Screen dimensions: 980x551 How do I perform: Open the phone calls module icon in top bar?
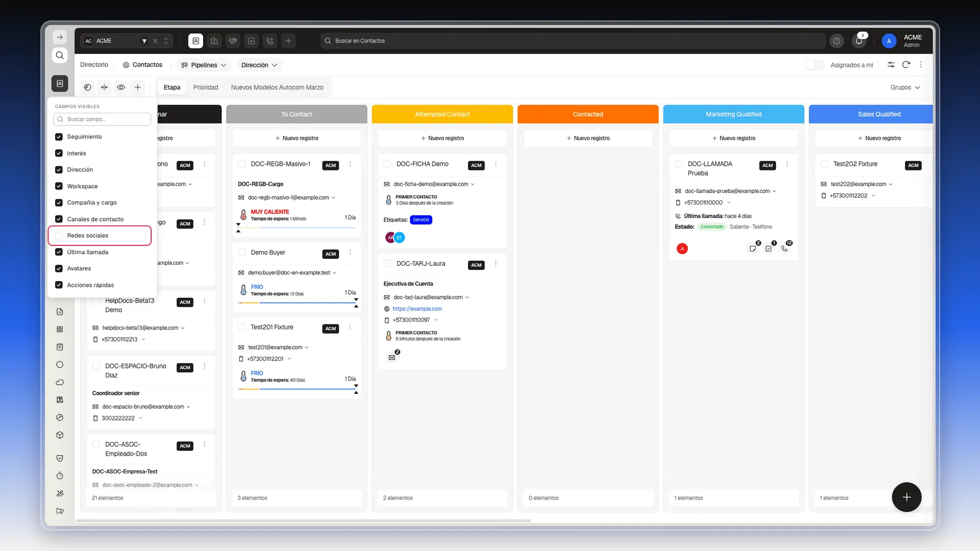pyautogui.click(x=270, y=41)
